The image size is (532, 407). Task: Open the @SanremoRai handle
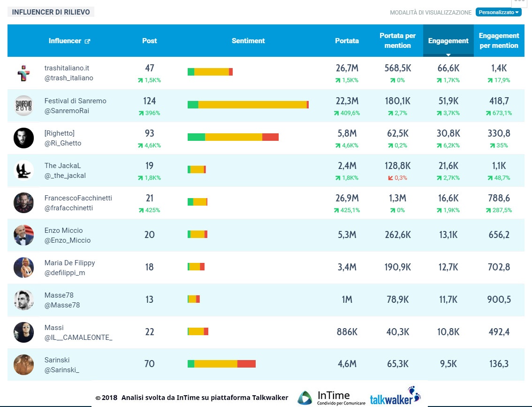[x=67, y=111]
